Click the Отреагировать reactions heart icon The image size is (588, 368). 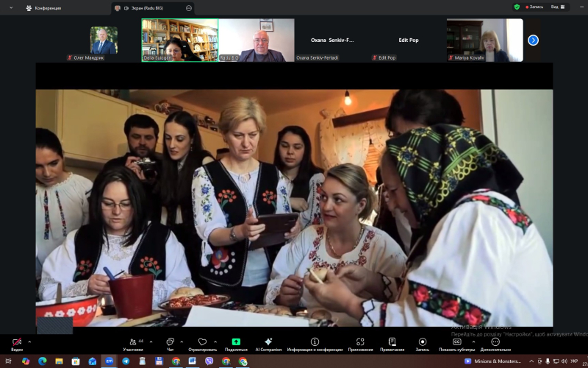(x=202, y=344)
